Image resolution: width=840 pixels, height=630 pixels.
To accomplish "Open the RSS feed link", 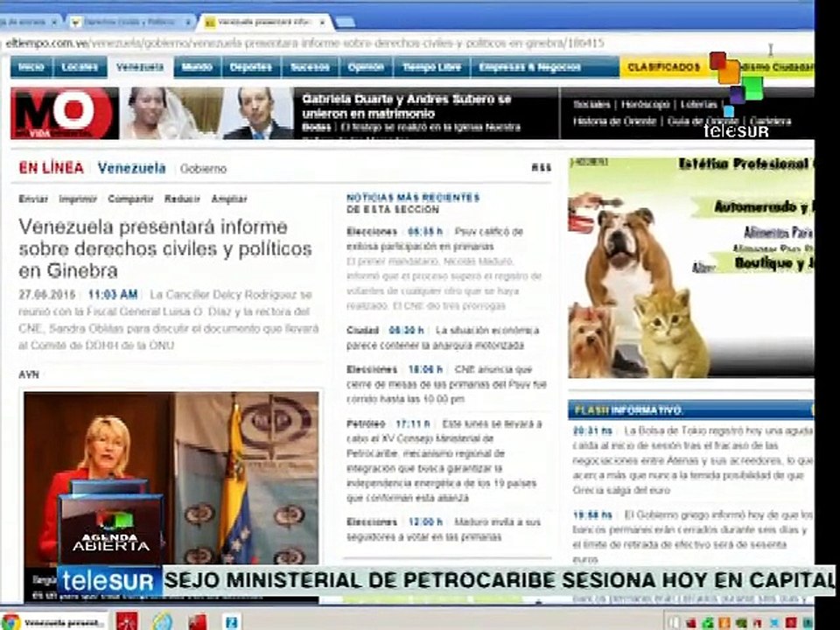I will click(541, 168).
